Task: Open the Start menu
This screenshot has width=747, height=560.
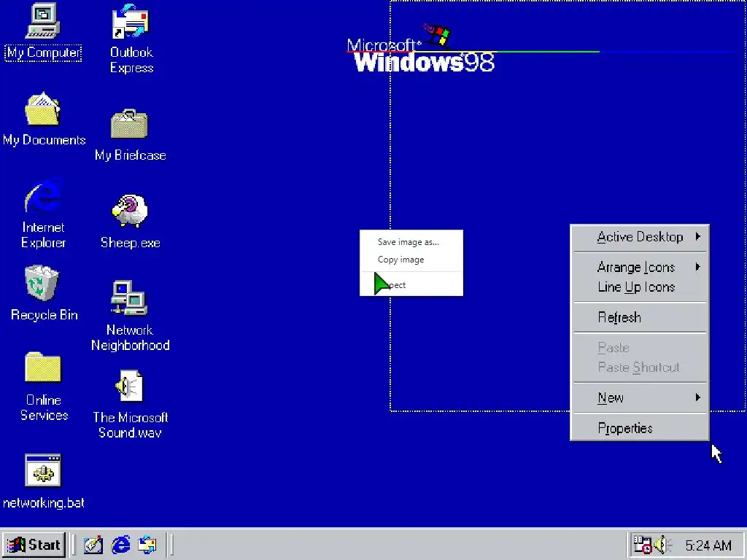Action: (x=34, y=544)
